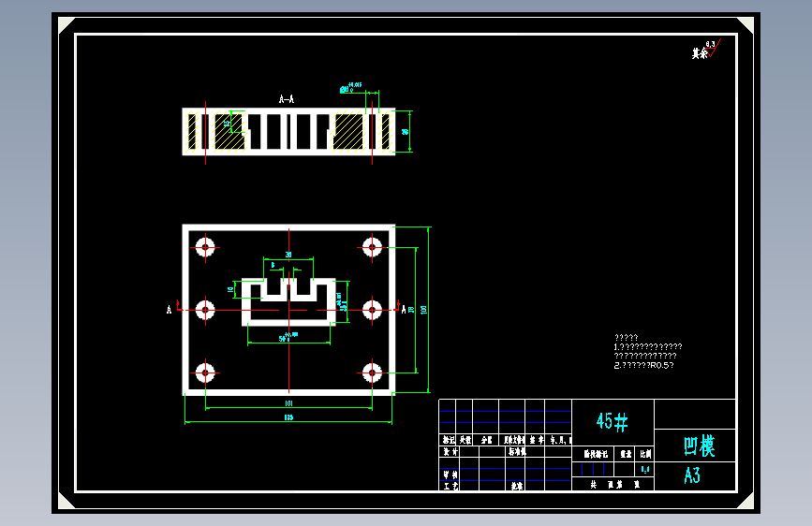Select the 阶段标记 header cell
The height and width of the screenshot is (526, 812).
[x=595, y=454]
